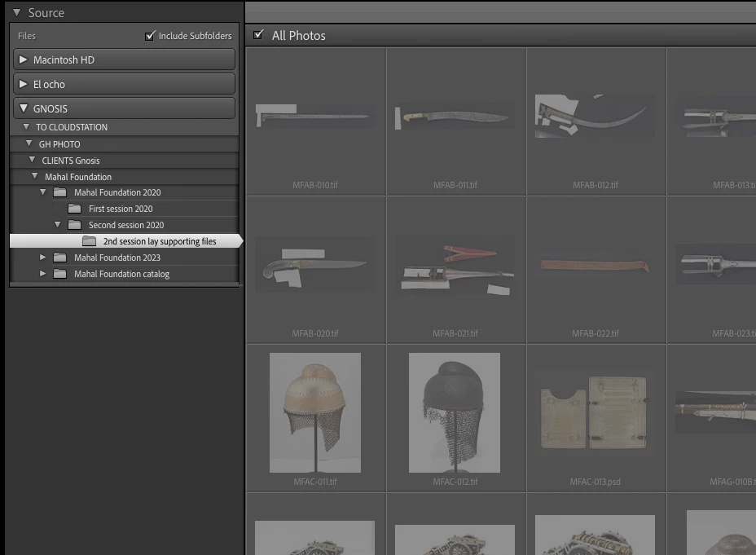Click the MFAB-022.tif file name

coord(596,333)
